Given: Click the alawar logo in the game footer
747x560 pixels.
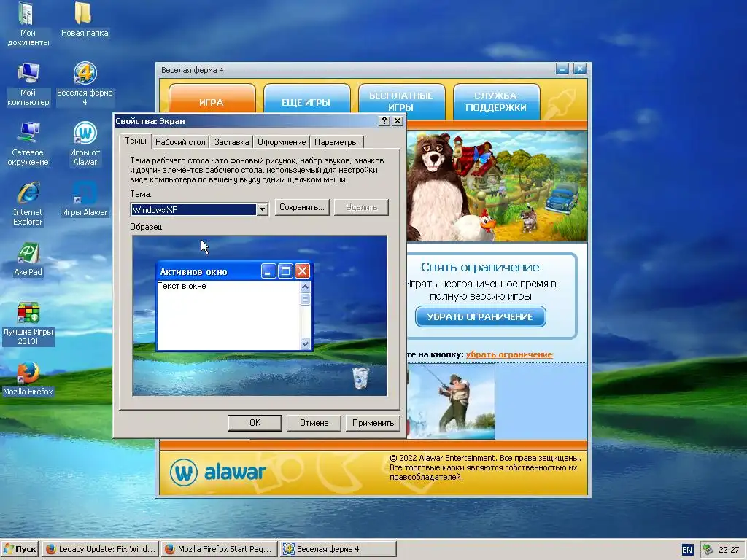Looking at the screenshot, I should click(217, 472).
